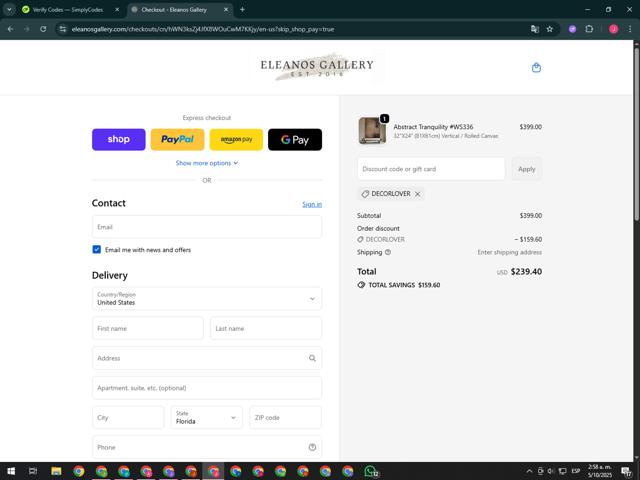The height and width of the screenshot is (480, 640).
Task: Focus the Last name field
Action: click(266, 328)
